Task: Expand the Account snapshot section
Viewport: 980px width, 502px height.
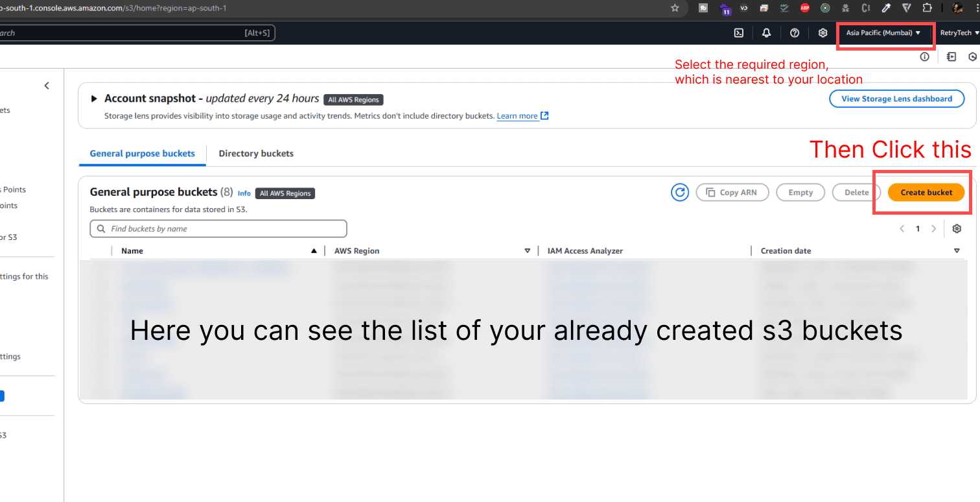Action: pyautogui.click(x=94, y=99)
